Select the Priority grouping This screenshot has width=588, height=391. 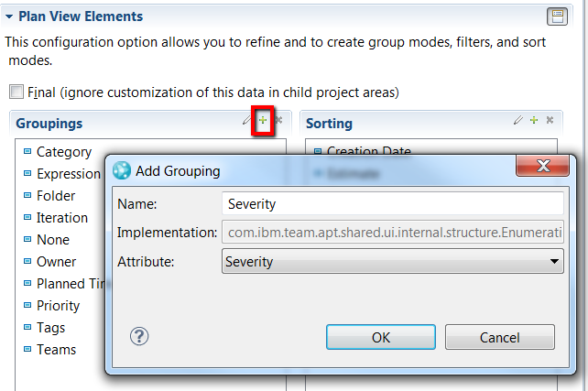point(52,306)
